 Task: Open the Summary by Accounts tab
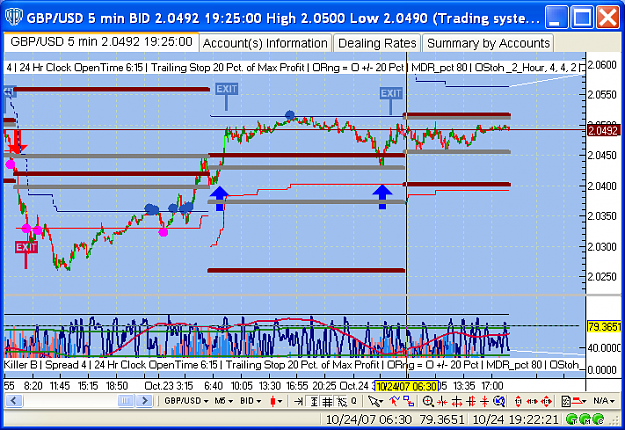pos(488,43)
